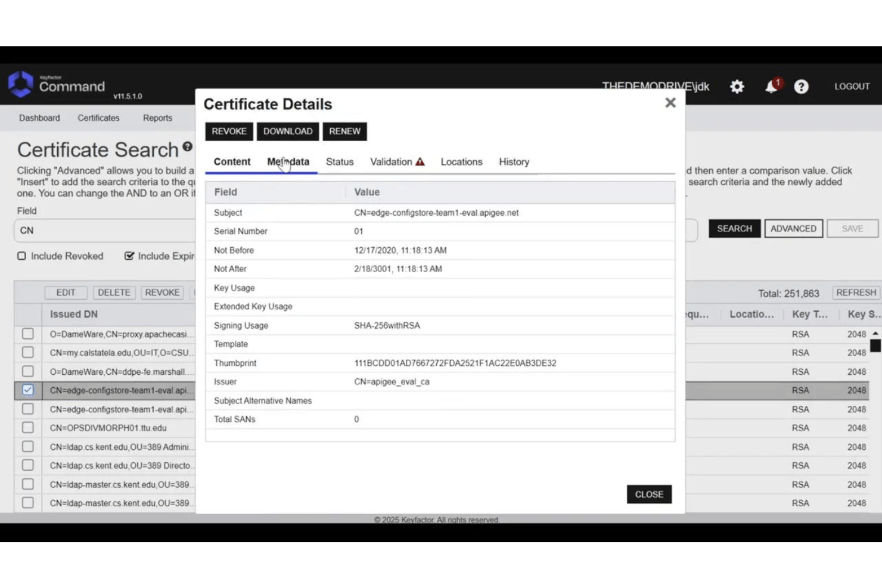Close the Certificate Details dialog with X
Image resolution: width=882 pixels, height=588 pixels.
(670, 102)
